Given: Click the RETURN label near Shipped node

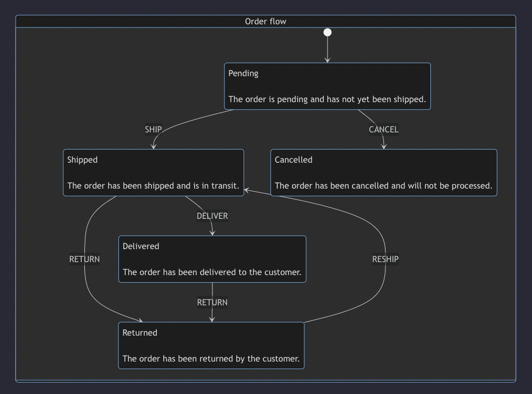Looking at the screenshot, I should (84, 259).
